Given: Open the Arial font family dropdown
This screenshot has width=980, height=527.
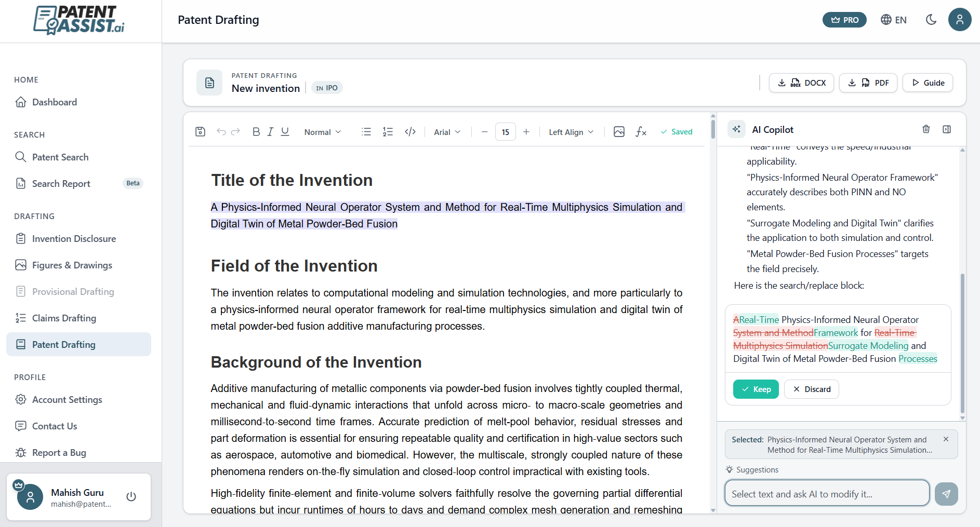Looking at the screenshot, I should click(x=446, y=131).
